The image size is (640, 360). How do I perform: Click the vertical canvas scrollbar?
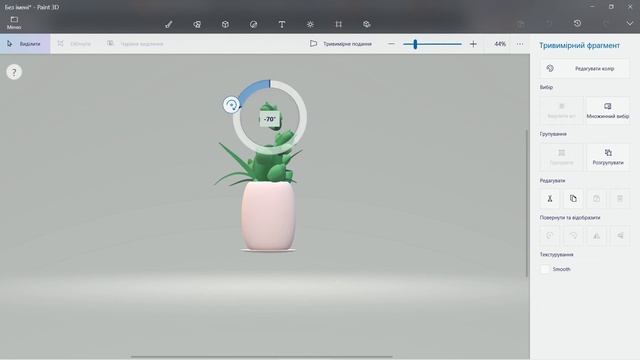click(x=527, y=203)
